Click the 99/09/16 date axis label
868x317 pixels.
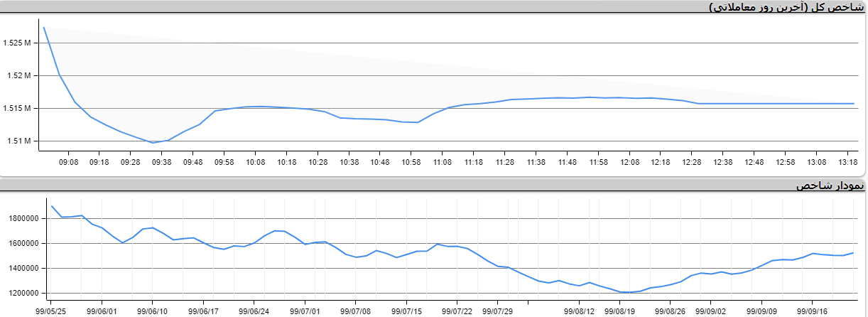(811, 311)
